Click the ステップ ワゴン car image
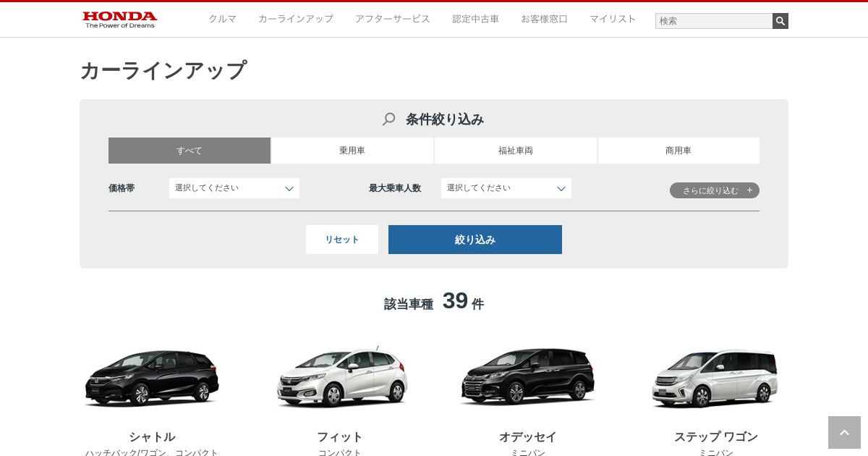The width and height of the screenshot is (868, 456). (715, 379)
